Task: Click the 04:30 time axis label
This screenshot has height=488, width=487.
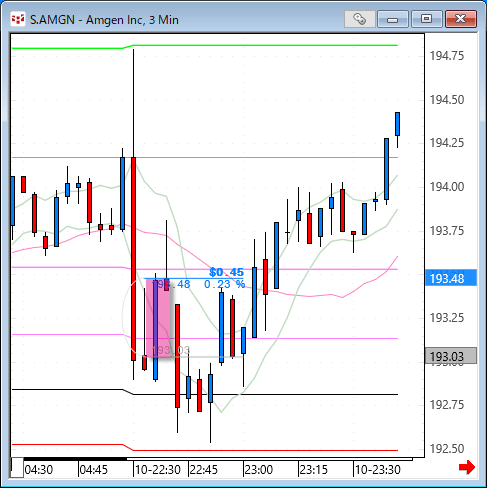Action: (x=39, y=470)
